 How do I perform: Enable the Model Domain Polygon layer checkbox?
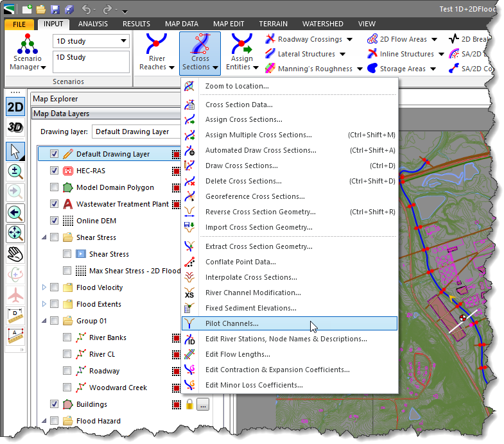click(55, 187)
